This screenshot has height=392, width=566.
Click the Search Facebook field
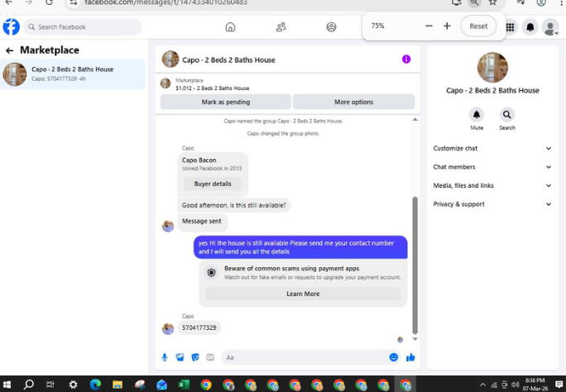(x=83, y=27)
